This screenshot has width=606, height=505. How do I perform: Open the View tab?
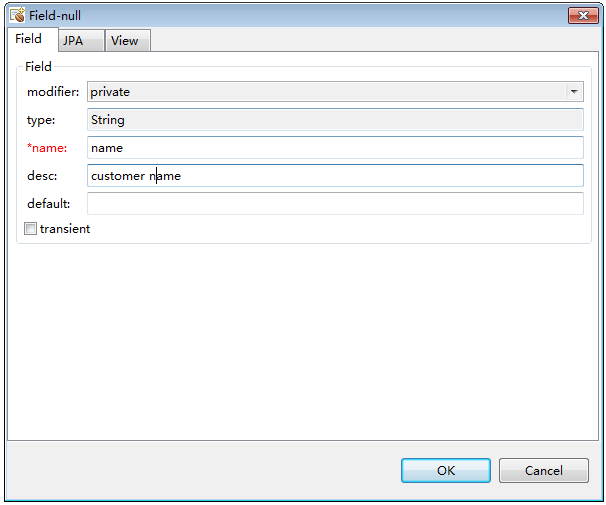(x=128, y=41)
